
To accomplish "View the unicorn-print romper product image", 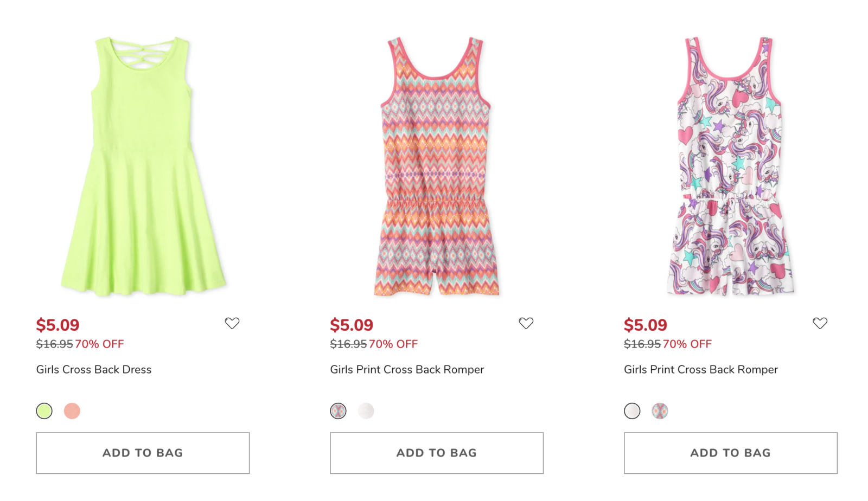I will pos(730,166).
